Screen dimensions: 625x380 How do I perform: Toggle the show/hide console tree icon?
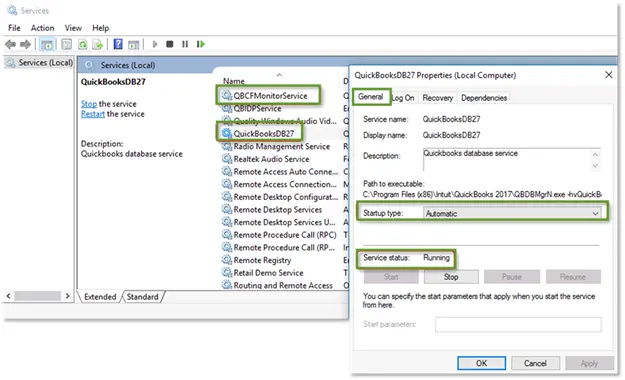tap(47, 44)
